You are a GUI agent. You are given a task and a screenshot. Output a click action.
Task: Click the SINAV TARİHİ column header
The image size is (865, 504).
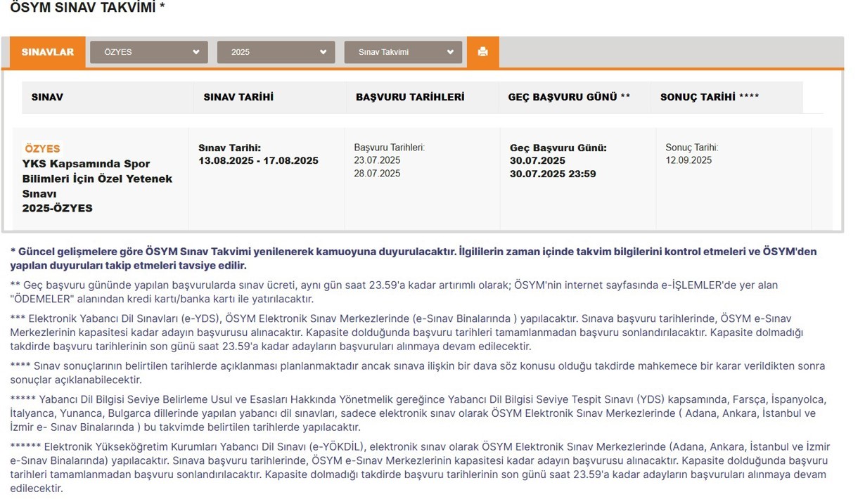238,97
